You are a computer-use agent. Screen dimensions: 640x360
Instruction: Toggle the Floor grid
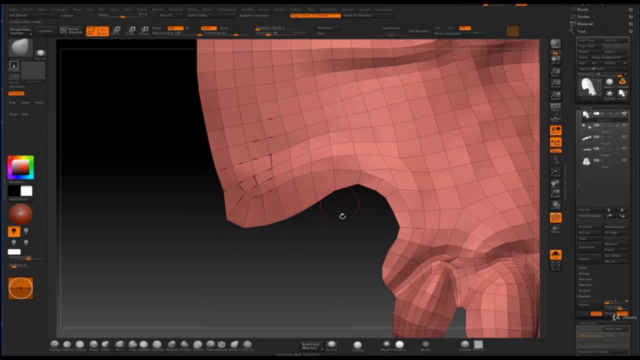click(556, 118)
